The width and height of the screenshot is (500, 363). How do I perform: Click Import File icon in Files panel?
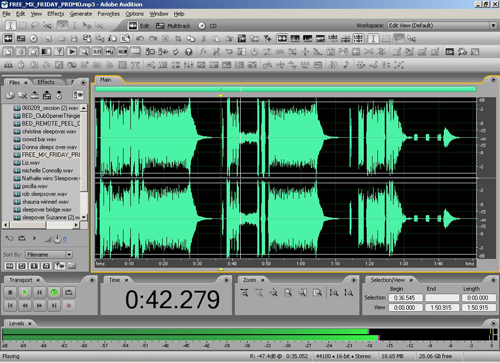(10, 95)
